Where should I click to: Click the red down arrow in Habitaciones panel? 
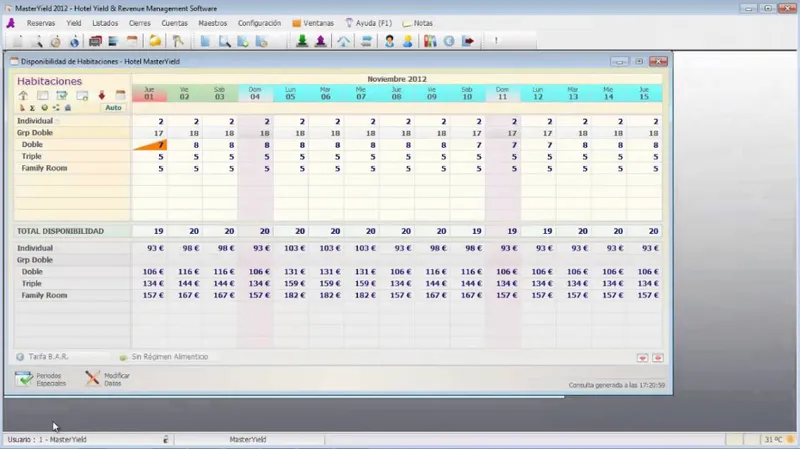102,95
